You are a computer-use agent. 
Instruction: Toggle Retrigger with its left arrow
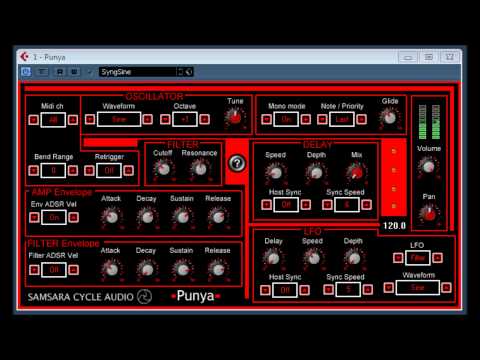pyautogui.click(x=89, y=171)
